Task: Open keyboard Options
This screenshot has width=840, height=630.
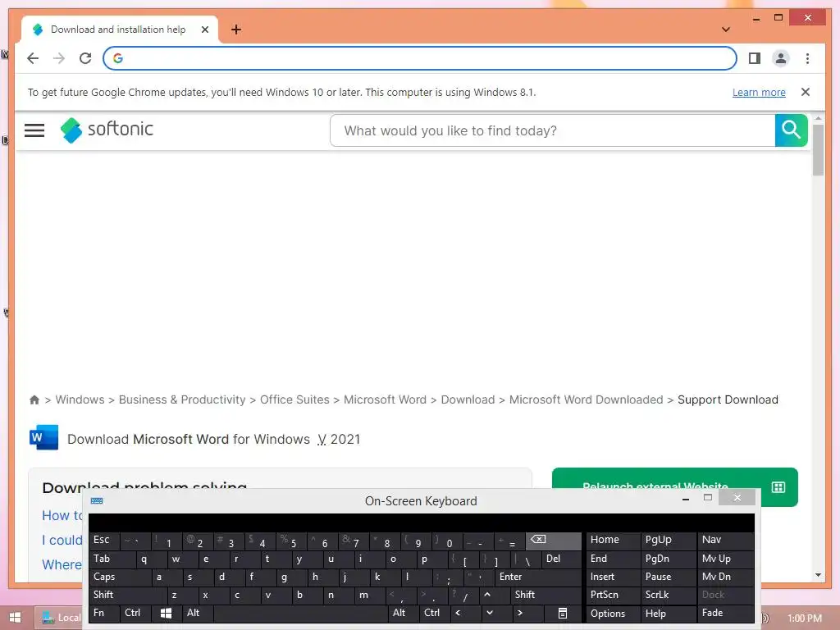Action: point(612,613)
